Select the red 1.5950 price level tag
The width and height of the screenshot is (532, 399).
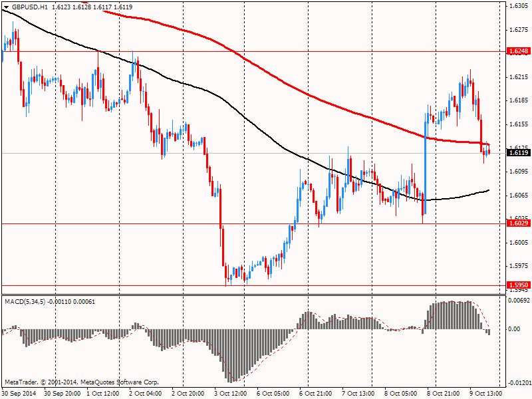coord(519,285)
